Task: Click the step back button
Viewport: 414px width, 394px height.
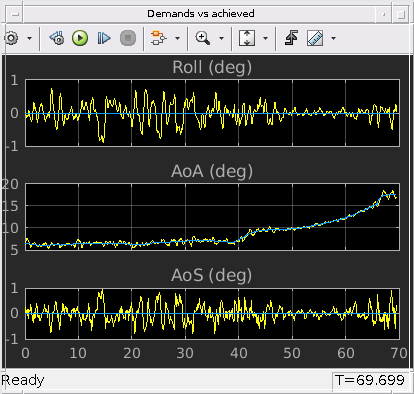Action: [57, 38]
